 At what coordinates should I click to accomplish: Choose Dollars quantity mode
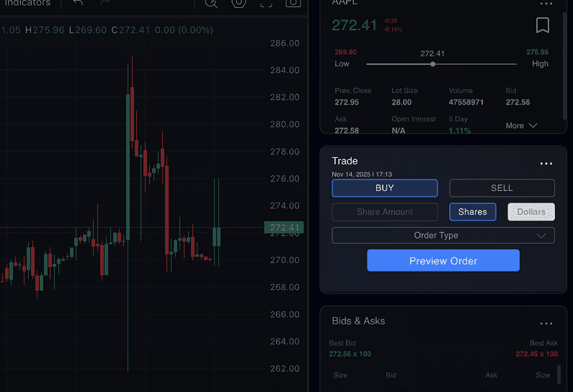[531, 212]
